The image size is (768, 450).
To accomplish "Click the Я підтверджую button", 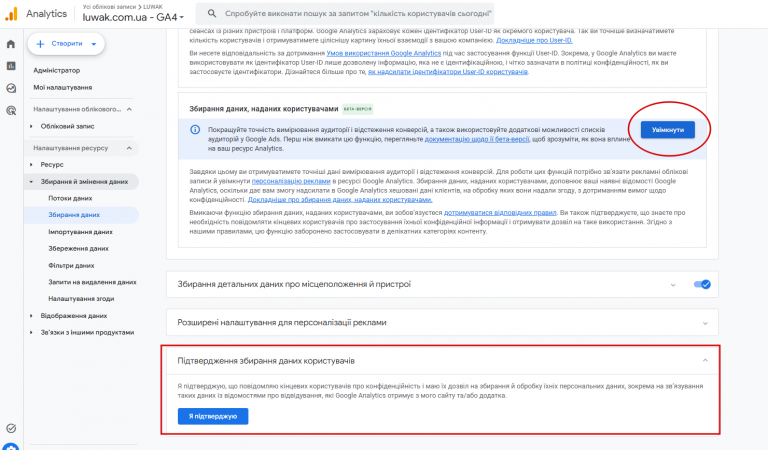I will pos(213,416).
